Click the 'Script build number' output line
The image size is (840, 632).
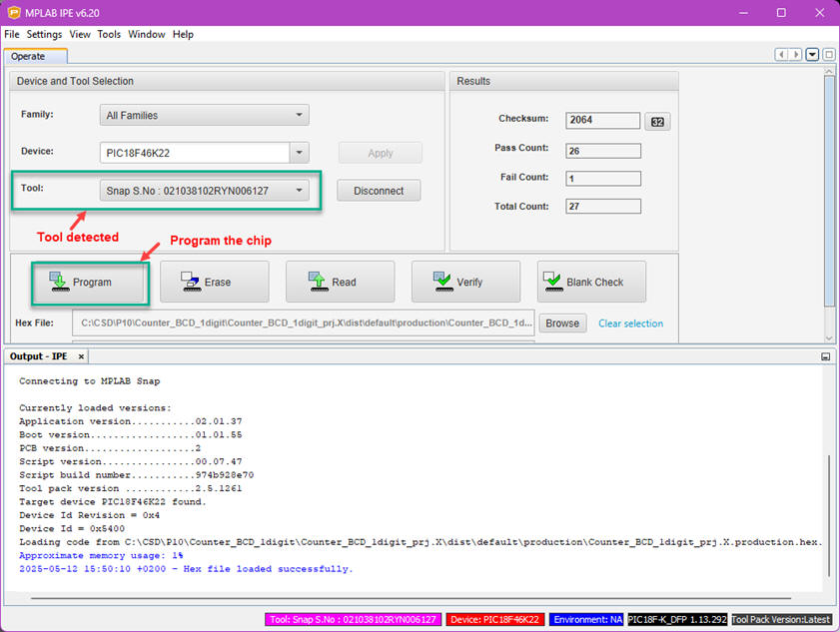pyautogui.click(x=136, y=475)
